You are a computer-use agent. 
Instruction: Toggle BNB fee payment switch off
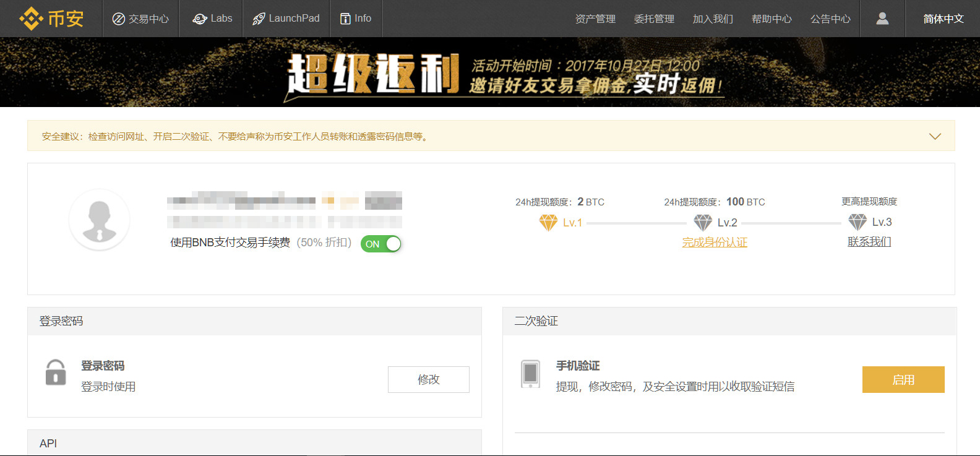[x=381, y=244]
